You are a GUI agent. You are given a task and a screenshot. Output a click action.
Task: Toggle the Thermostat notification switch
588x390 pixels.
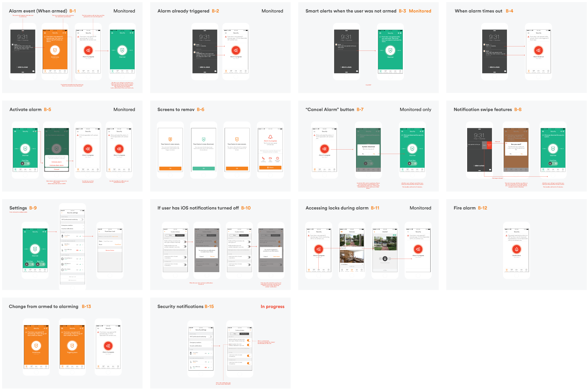[249, 363]
